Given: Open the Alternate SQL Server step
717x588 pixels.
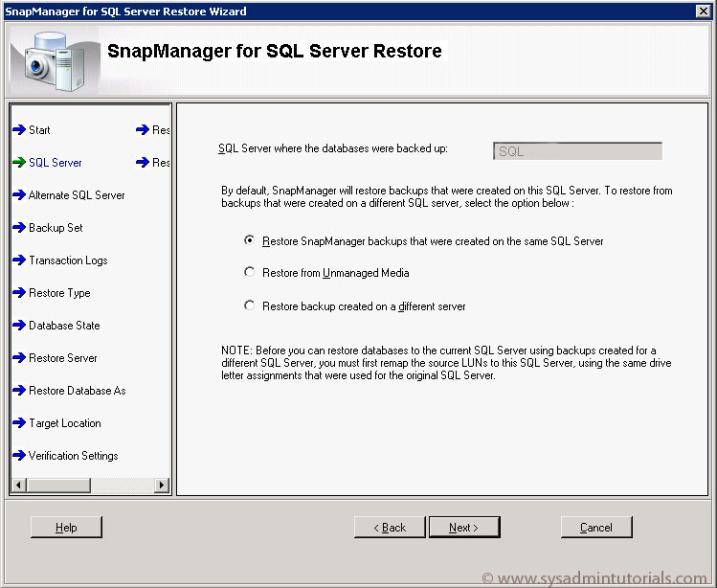Looking at the screenshot, I should click(77, 195).
